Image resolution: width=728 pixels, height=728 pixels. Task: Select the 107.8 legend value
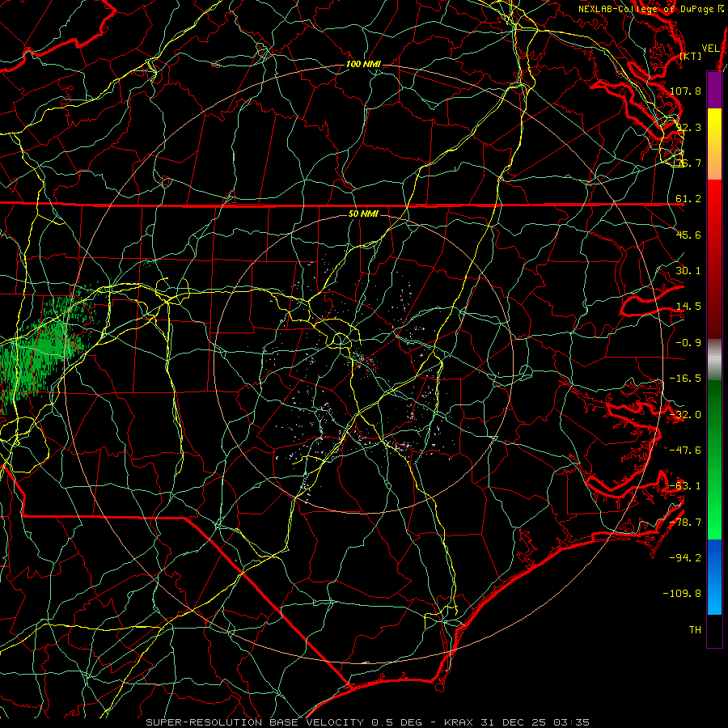pos(685,91)
